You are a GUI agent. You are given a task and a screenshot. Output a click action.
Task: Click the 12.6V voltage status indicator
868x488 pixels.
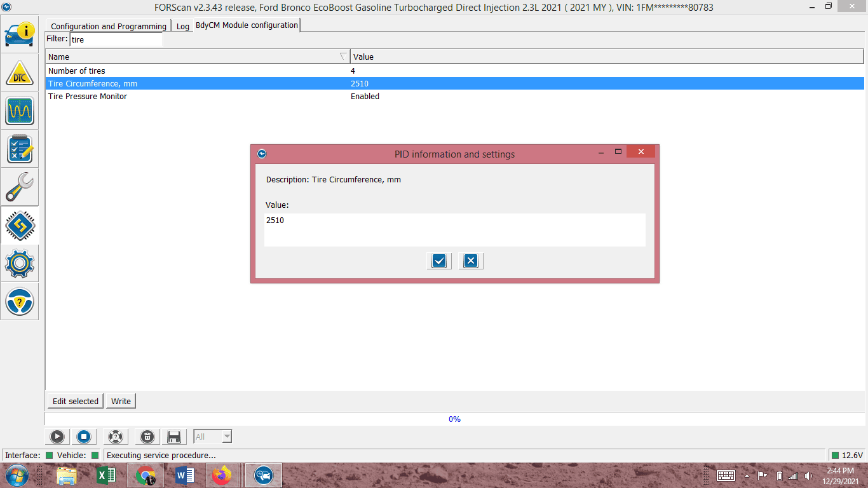tap(847, 455)
